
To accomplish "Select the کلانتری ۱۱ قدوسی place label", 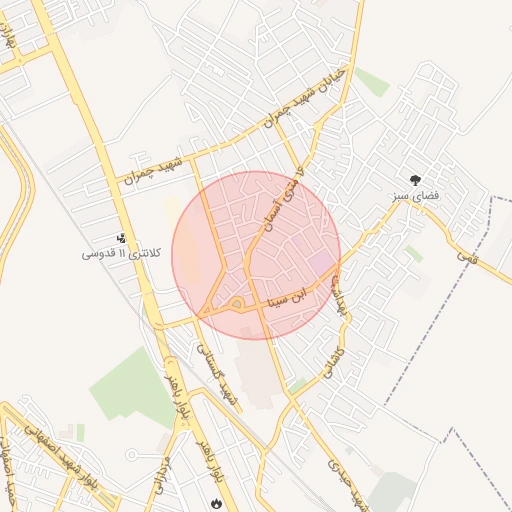I will [121, 254].
